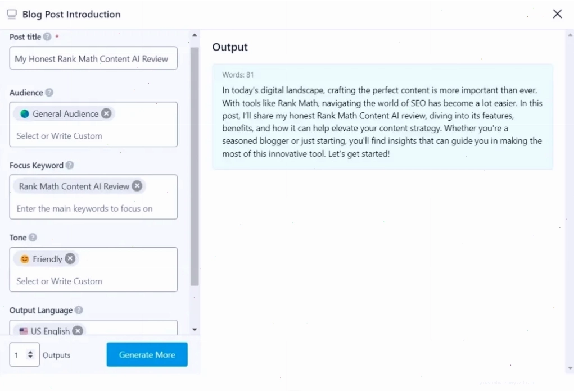Click the form scrollbar down arrow
This screenshot has height=392, width=574.
195,330
